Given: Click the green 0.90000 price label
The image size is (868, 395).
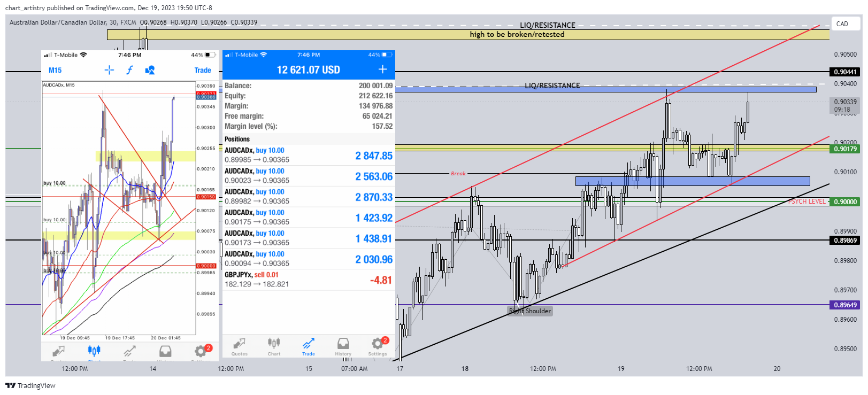Looking at the screenshot, I should click(845, 202).
